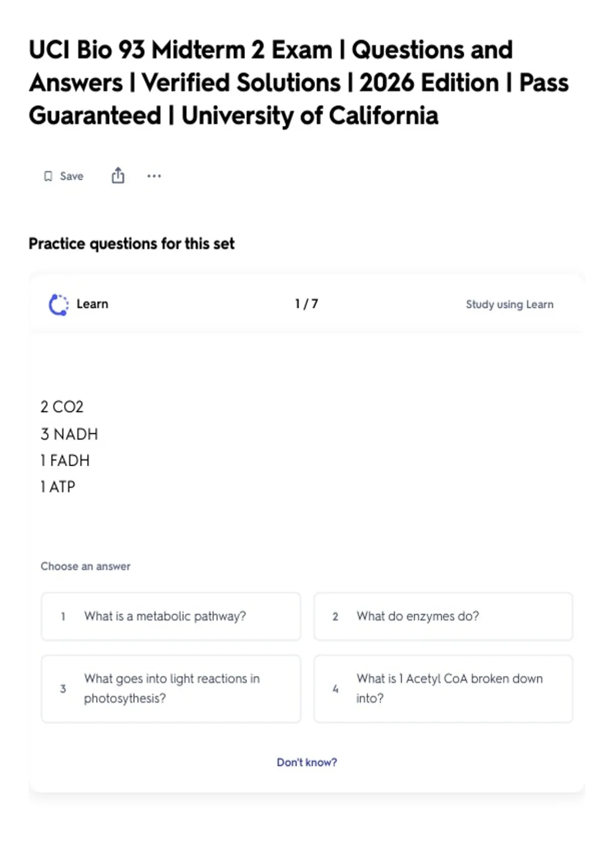Click the number 1 badge on first answer
Screen dimensions: 613x868
pos(63,617)
